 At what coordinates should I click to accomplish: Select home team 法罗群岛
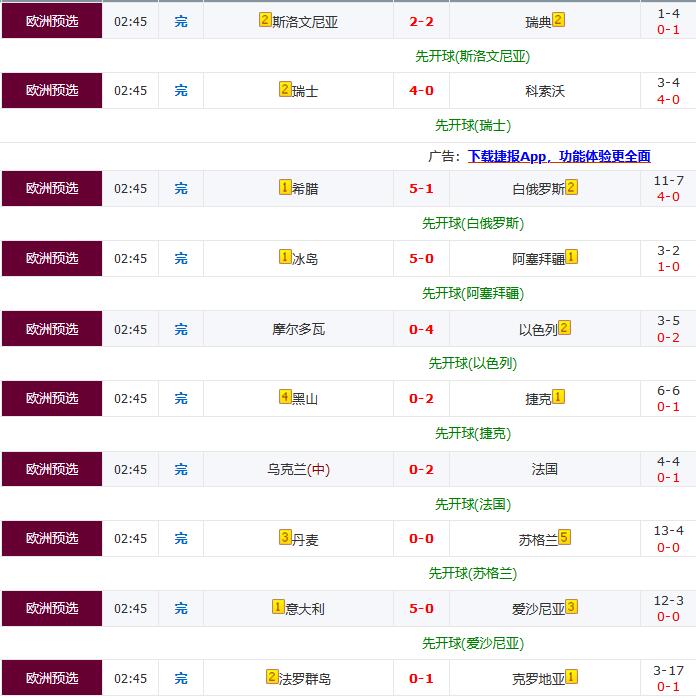click(305, 679)
